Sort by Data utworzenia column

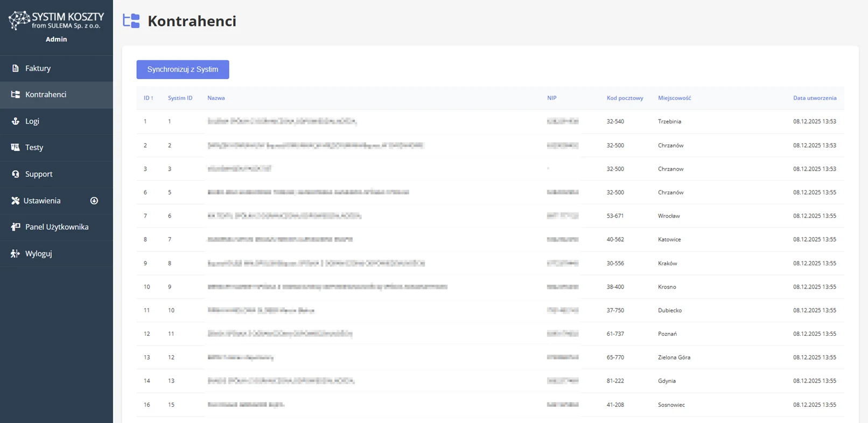tap(814, 98)
